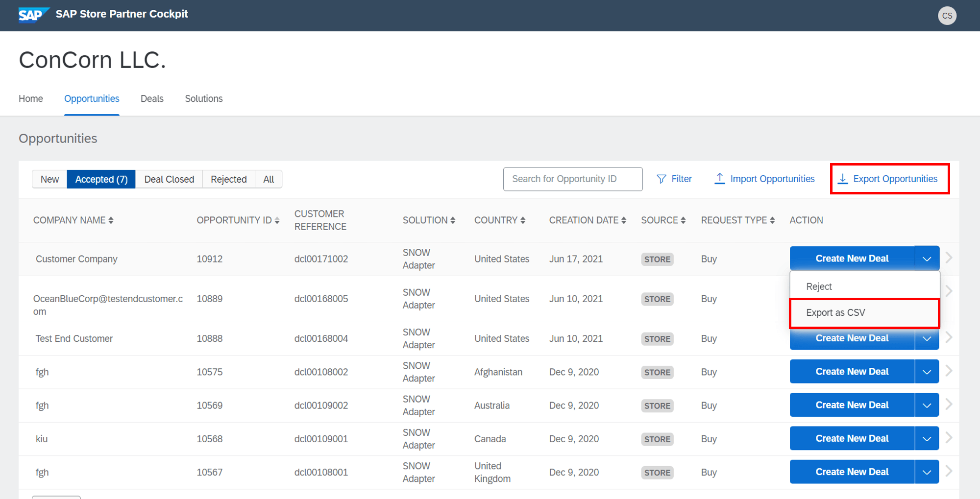Go to the Home tab
This screenshot has width=980, height=499.
[31, 98]
